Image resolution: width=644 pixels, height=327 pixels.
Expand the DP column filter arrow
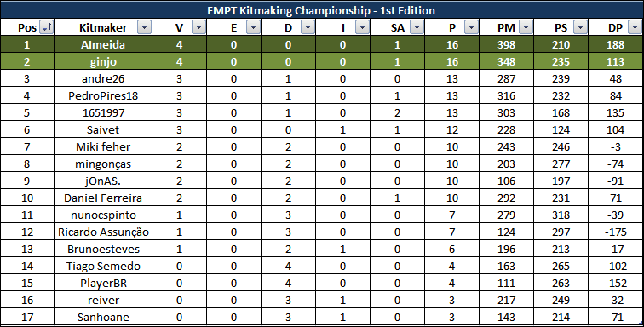[635, 27]
